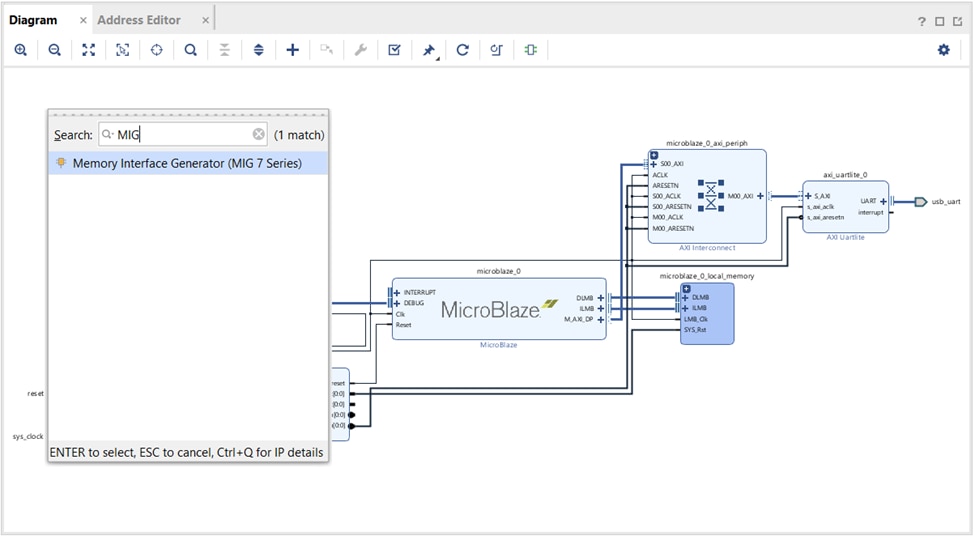The height and width of the screenshot is (536, 975).
Task: Close the Diagram tab
Action: pos(83,21)
